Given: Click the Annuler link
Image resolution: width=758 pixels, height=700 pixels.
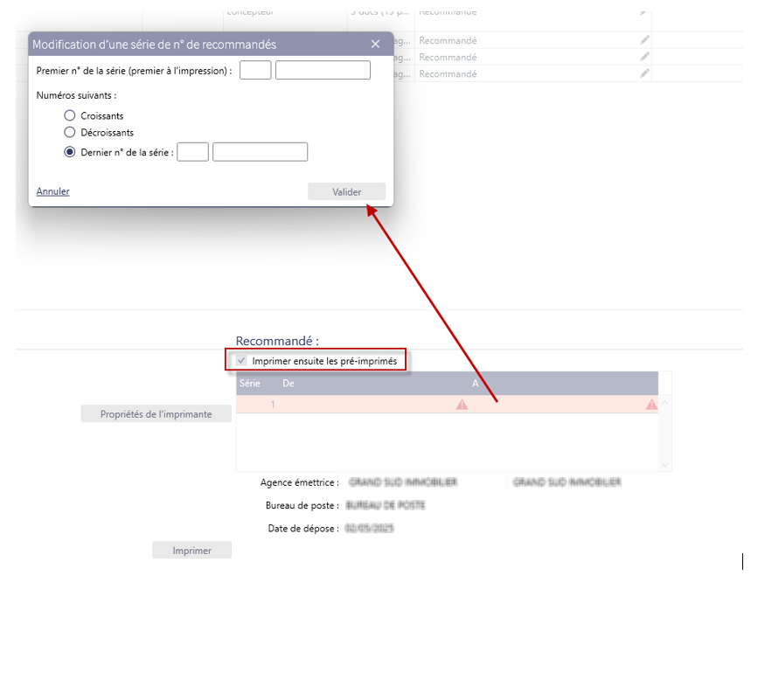Looking at the screenshot, I should [x=52, y=191].
